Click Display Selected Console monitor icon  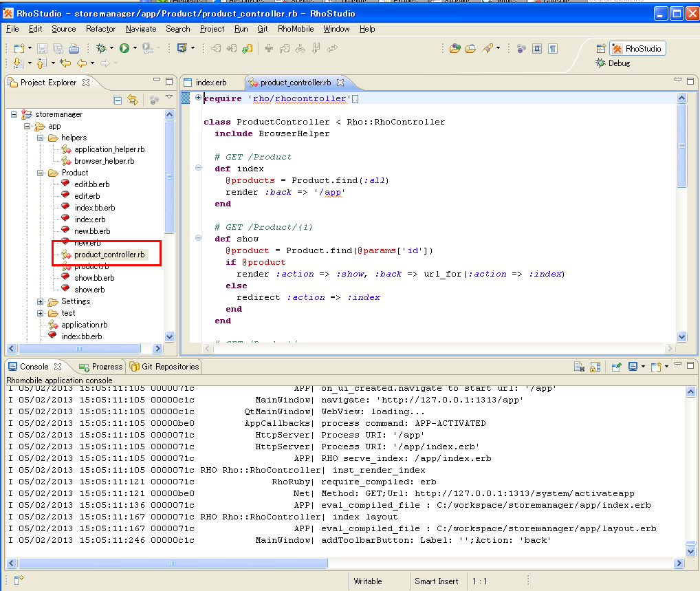pyautogui.click(x=633, y=367)
